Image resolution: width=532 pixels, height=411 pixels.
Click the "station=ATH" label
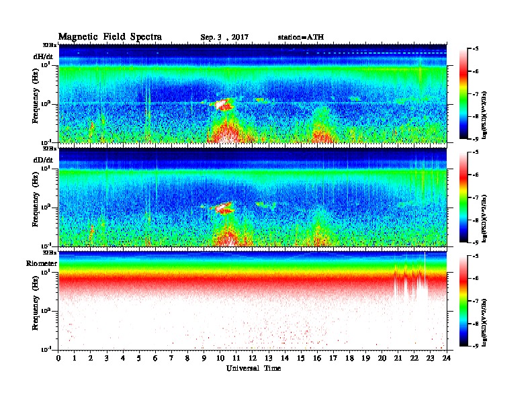301,37
